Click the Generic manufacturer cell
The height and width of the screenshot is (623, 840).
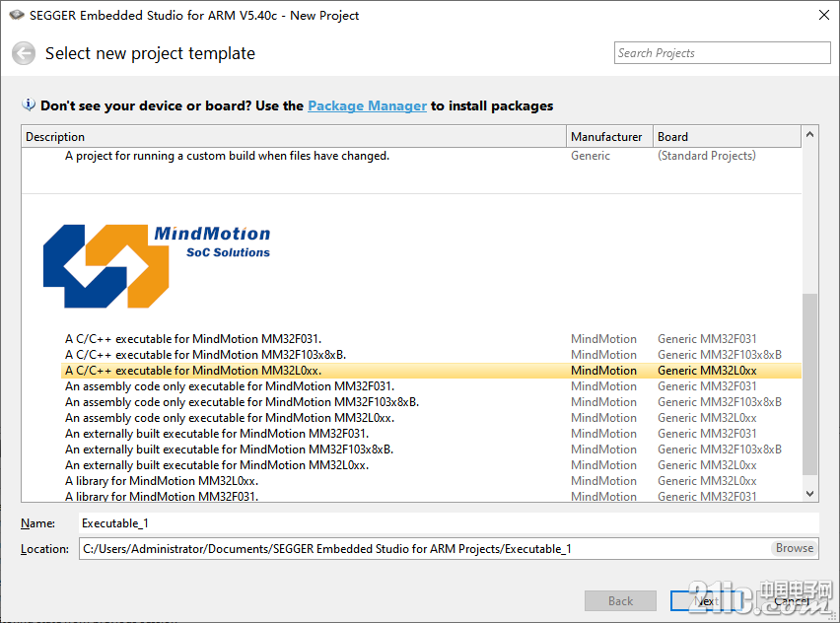591,156
